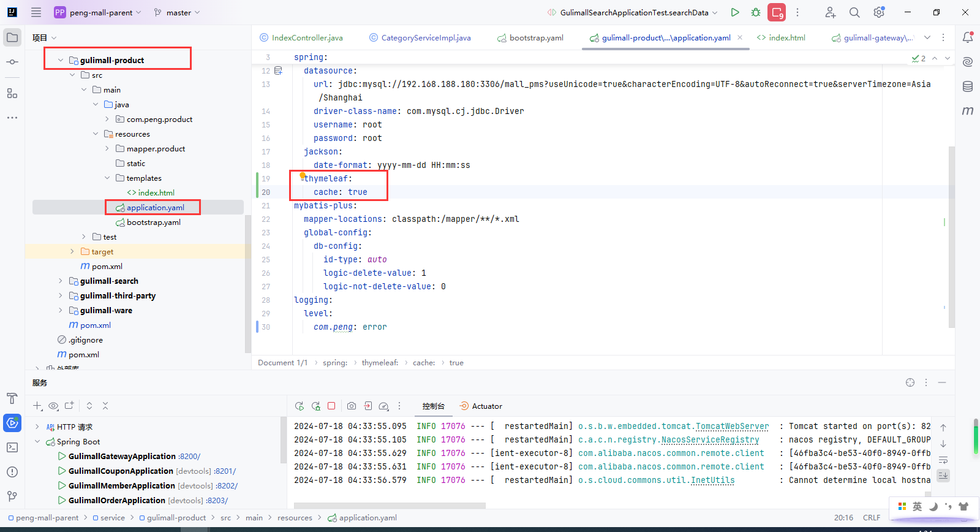Stop the running processes in the top toolbar
Viewport: 980px width, 532px height.
click(x=777, y=12)
